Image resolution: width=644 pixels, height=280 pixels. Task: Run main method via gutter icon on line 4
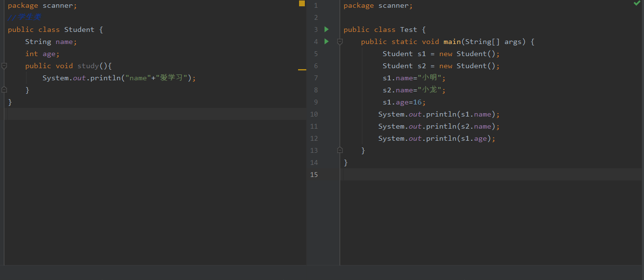(x=327, y=42)
